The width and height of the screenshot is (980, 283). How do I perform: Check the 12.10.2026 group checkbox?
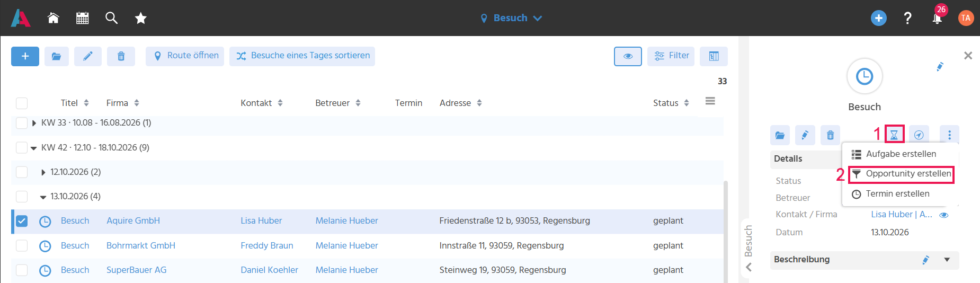22,172
